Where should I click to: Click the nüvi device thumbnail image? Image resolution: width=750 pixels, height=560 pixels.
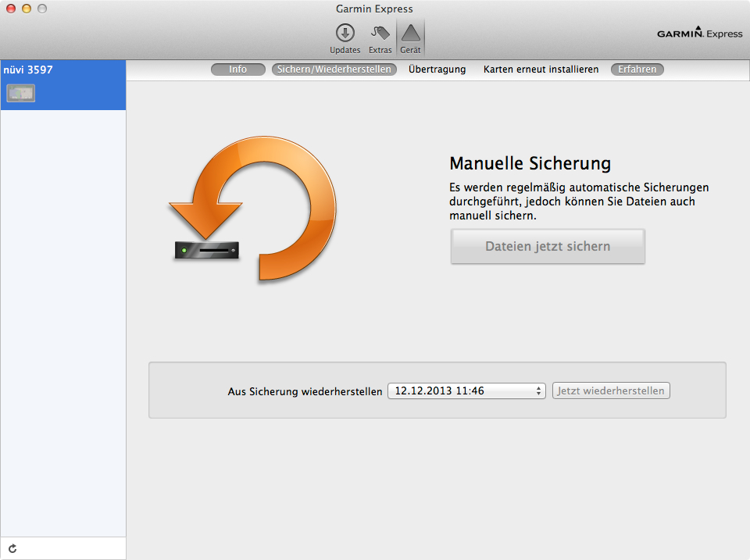tap(21, 93)
